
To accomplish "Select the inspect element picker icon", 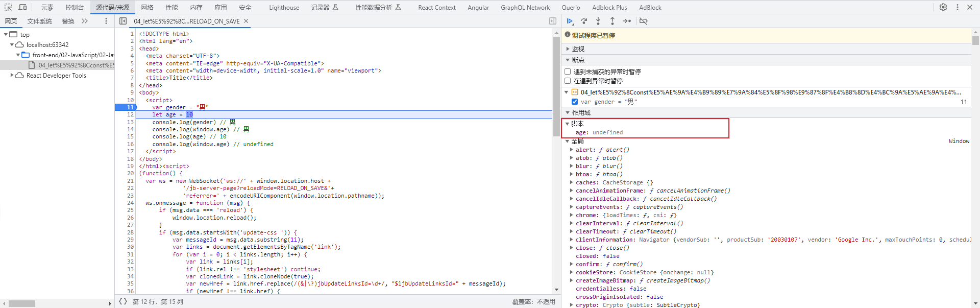I will click(8, 7).
